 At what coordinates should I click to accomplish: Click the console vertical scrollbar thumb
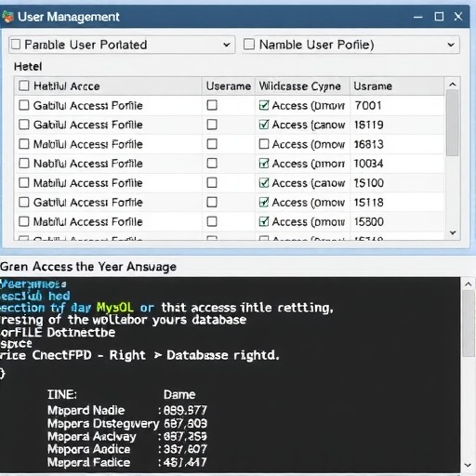pyautogui.click(x=469, y=324)
